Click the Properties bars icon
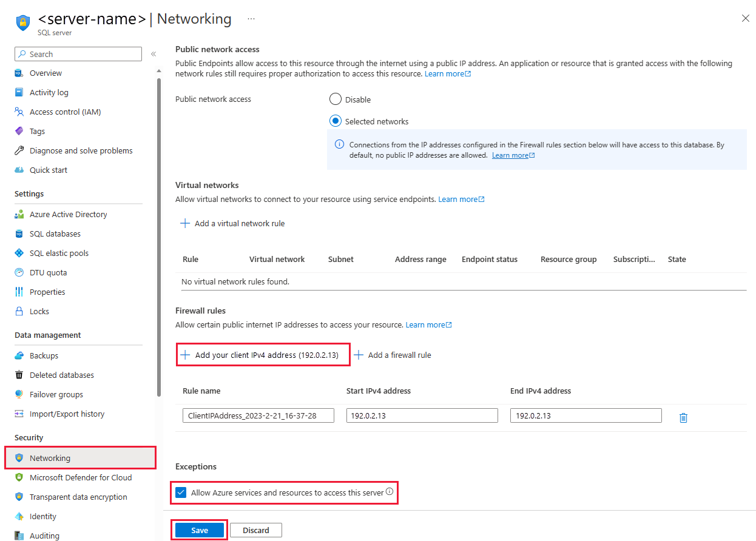This screenshot has width=756, height=541. click(19, 292)
